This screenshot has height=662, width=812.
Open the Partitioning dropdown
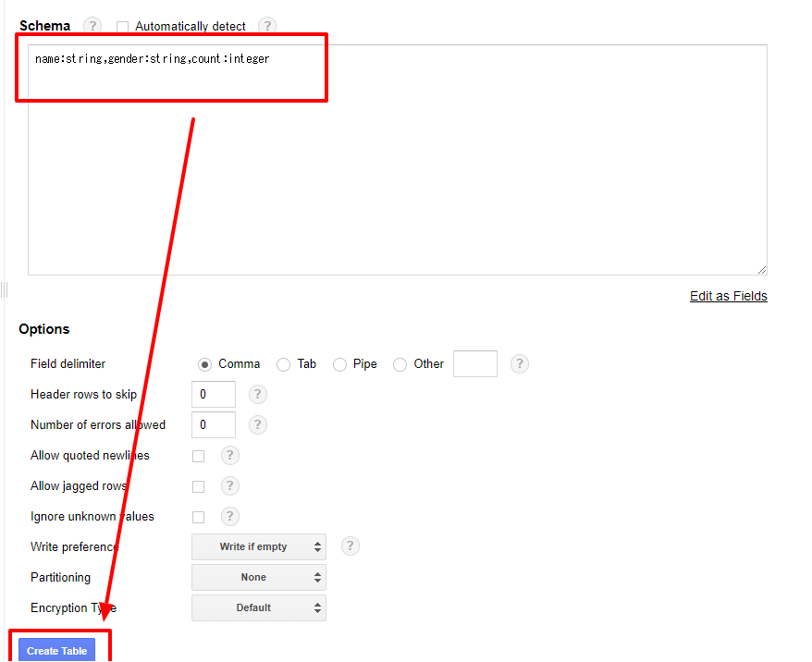(259, 577)
